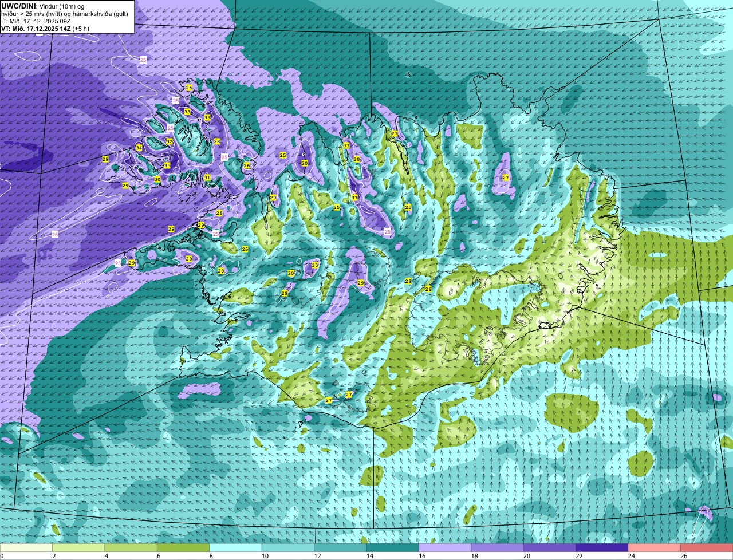Click the "6" tick label on the color scale
The image size is (733, 560).
pos(159,556)
